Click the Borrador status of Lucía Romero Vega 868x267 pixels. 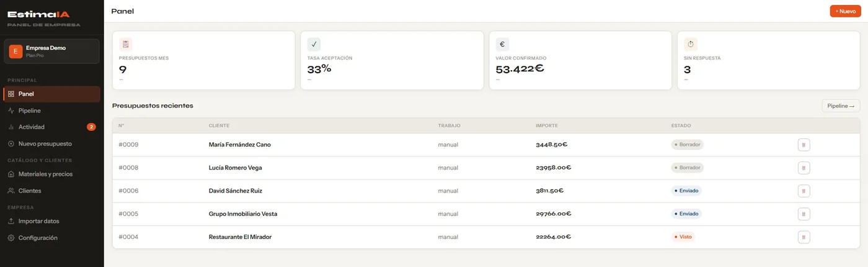[x=688, y=168]
